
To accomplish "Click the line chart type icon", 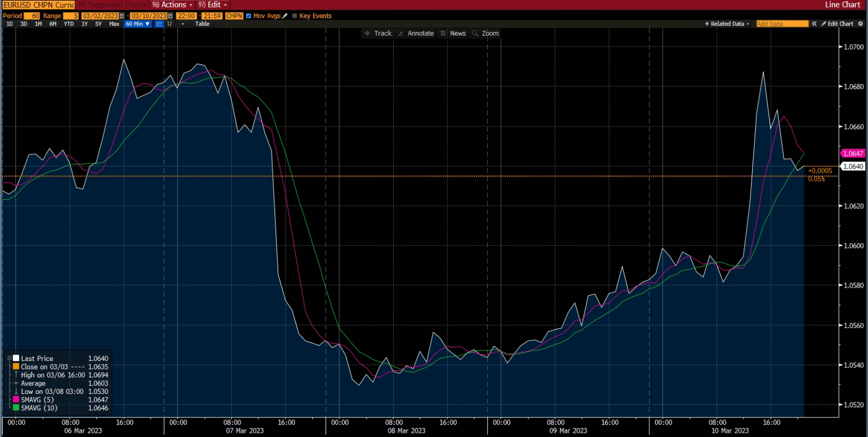I will coord(159,24).
